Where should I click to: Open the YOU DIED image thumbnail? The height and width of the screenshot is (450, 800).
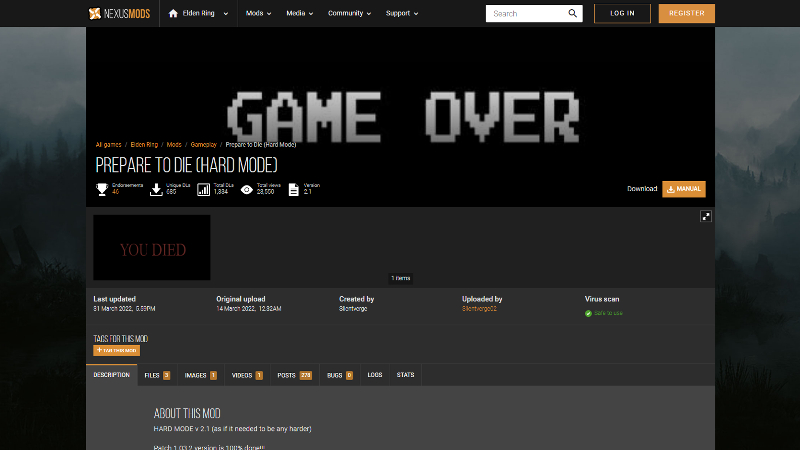tap(152, 247)
